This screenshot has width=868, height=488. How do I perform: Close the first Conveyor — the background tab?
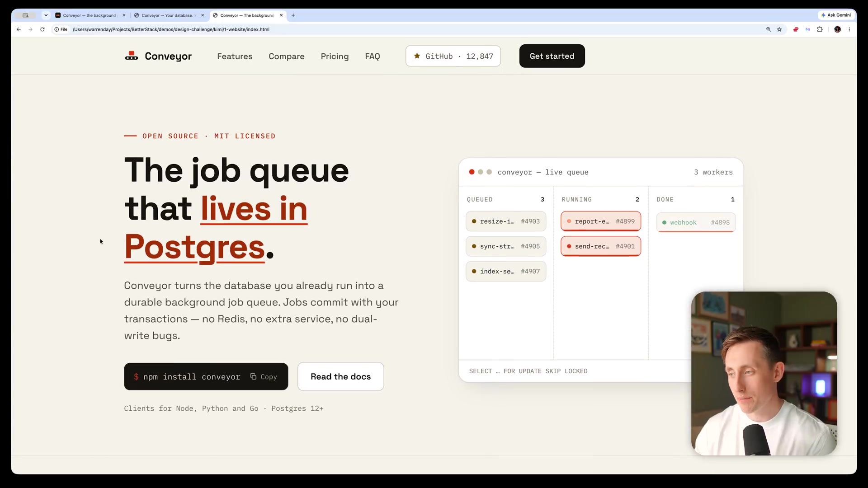click(124, 15)
